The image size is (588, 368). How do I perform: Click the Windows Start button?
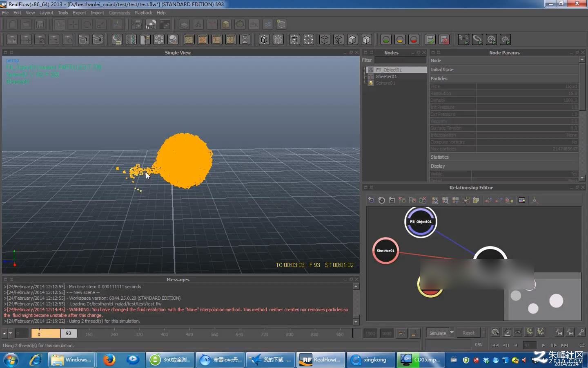11,360
